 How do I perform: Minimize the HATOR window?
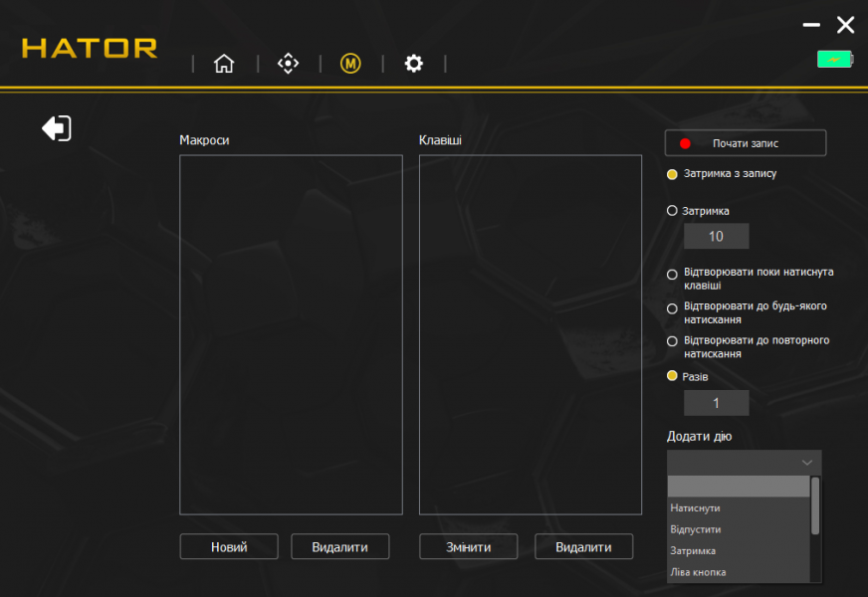tap(812, 25)
